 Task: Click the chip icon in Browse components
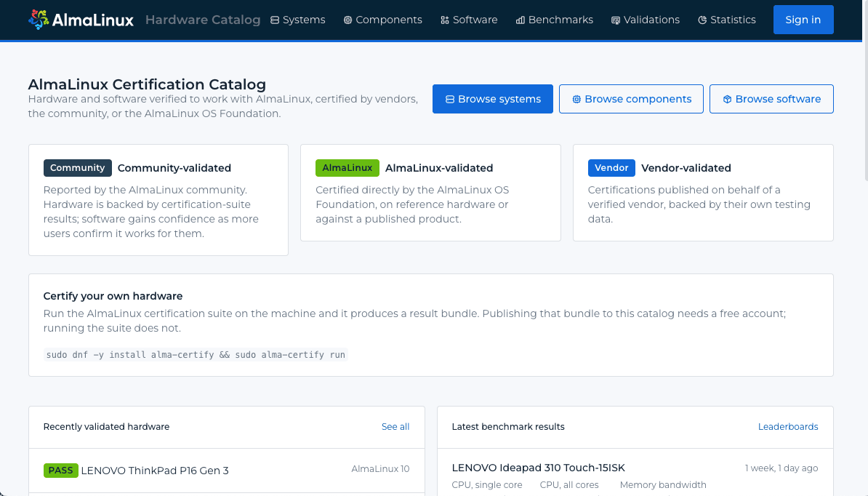click(x=576, y=99)
